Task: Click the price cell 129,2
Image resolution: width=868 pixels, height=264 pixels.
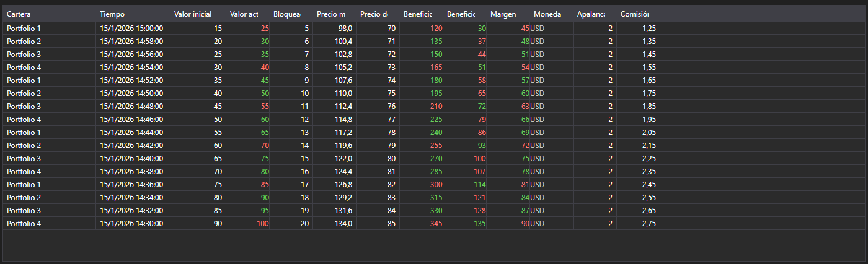Action: (x=334, y=198)
